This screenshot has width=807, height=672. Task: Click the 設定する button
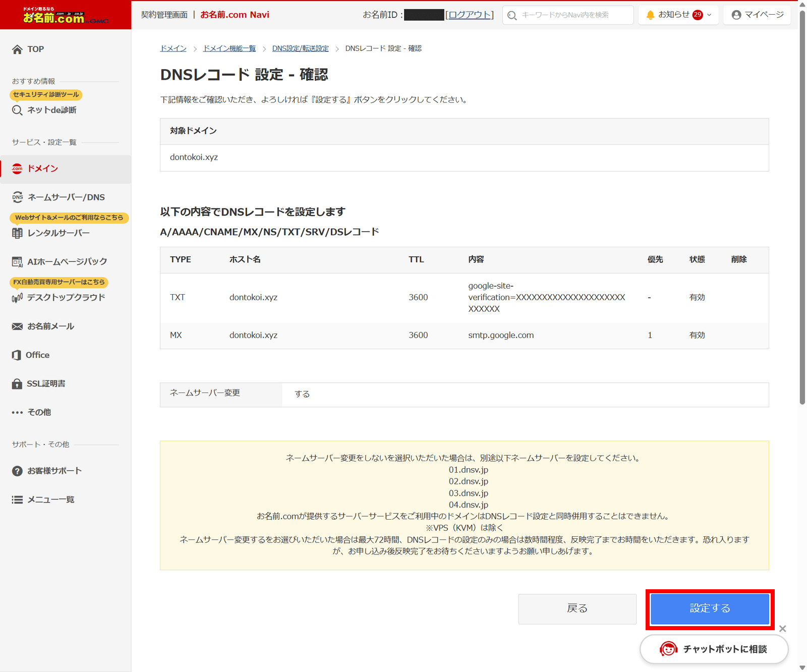click(710, 609)
